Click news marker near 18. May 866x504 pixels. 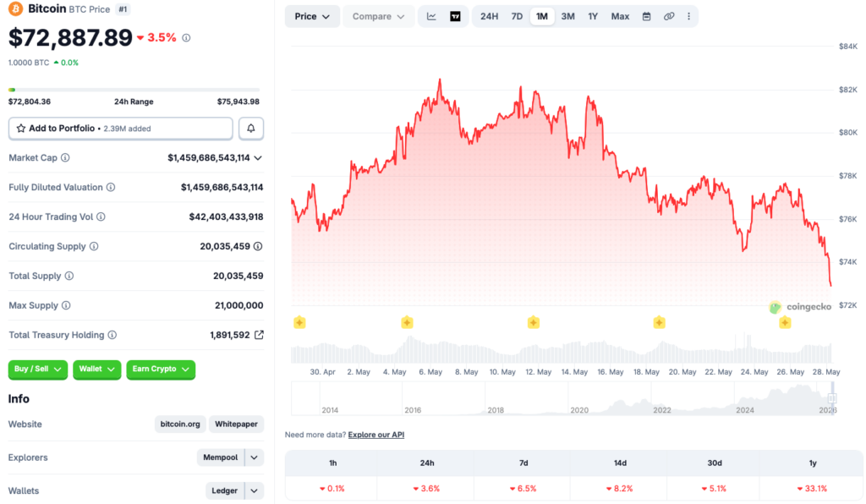pyautogui.click(x=659, y=322)
